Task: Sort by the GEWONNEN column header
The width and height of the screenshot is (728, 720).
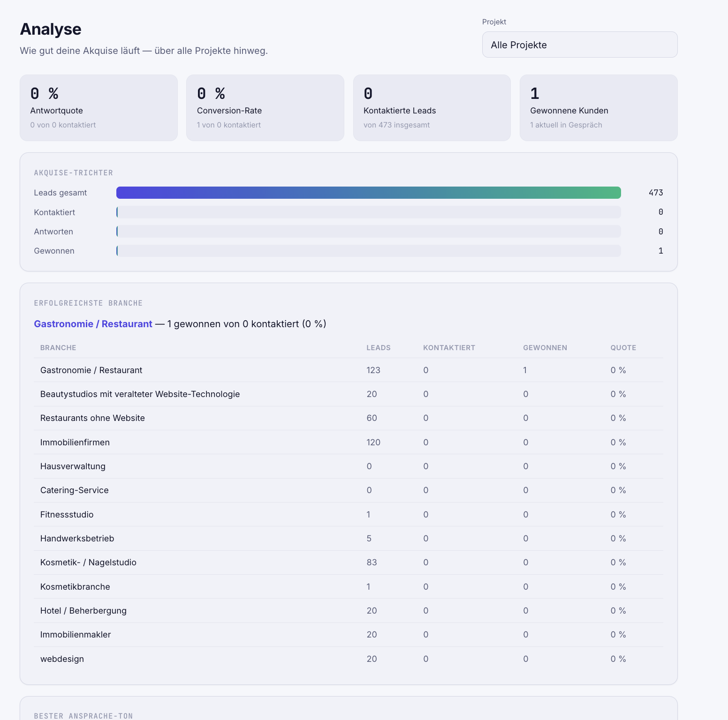Action: (x=545, y=348)
